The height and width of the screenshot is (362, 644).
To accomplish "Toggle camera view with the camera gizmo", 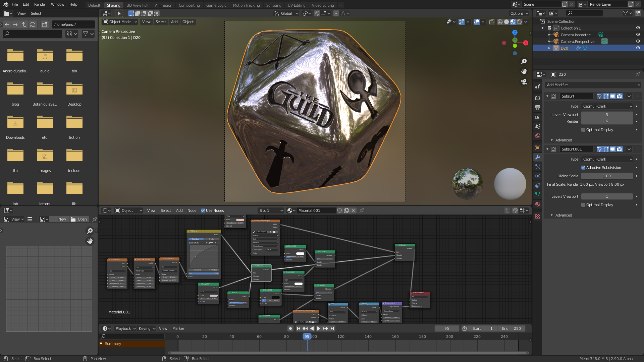I will point(524,82).
